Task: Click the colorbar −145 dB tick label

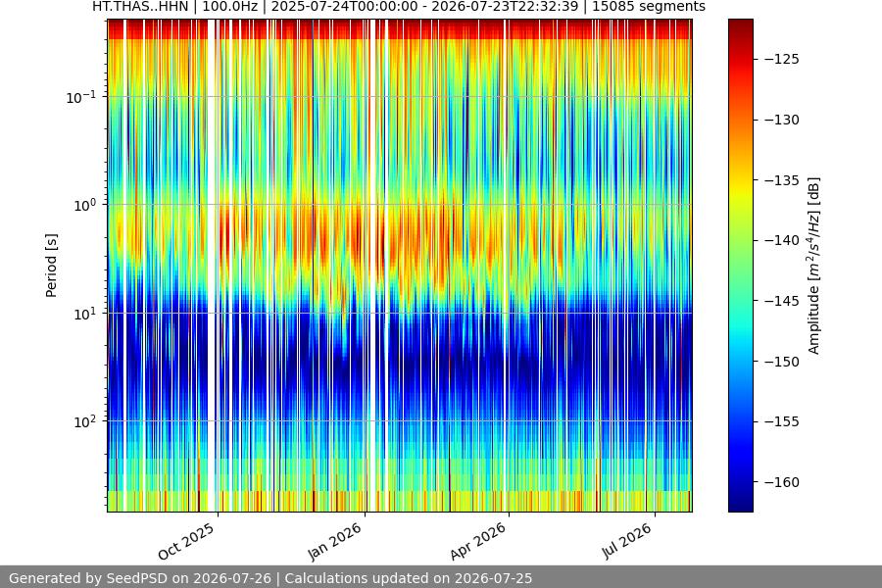Action: (782, 301)
